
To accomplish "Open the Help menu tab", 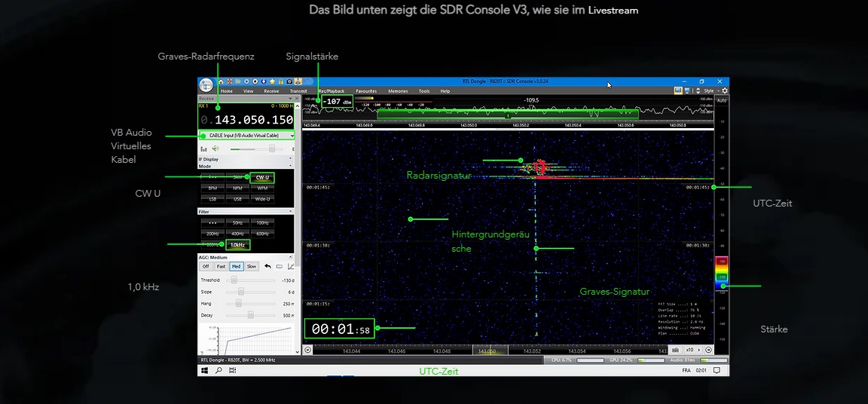I will point(445,90).
